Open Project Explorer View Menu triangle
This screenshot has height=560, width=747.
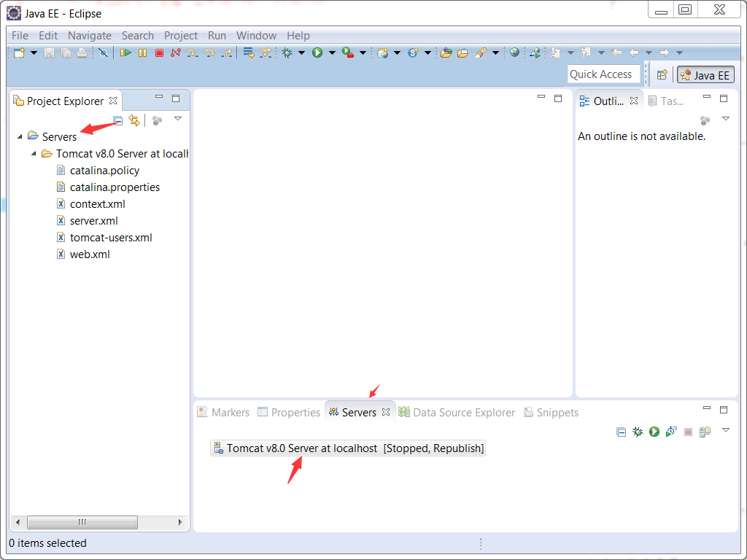(x=178, y=119)
